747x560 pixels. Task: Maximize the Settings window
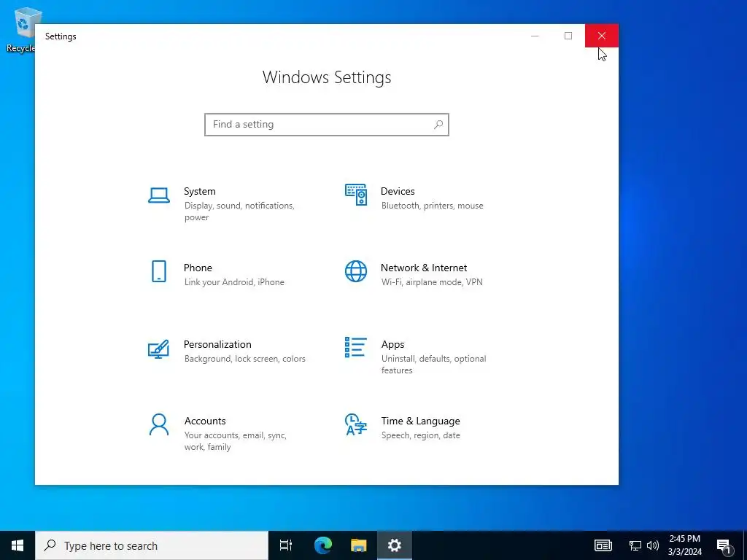[x=568, y=36]
